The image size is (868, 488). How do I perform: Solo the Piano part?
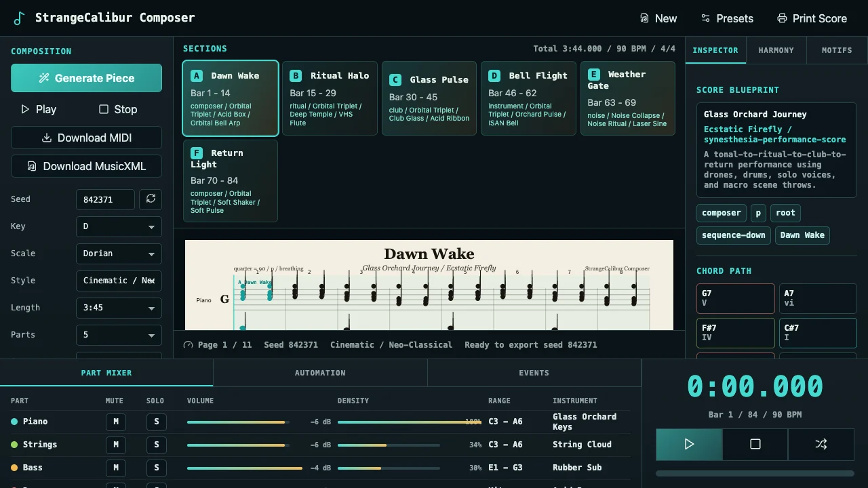pyautogui.click(x=156, y=422)
